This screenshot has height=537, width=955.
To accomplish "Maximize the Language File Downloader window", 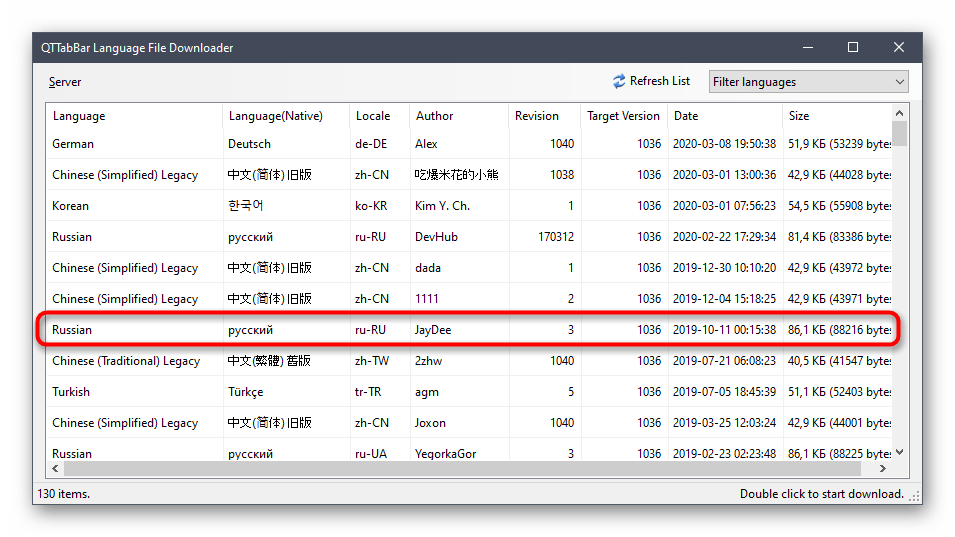I will (x=852, y=47).
